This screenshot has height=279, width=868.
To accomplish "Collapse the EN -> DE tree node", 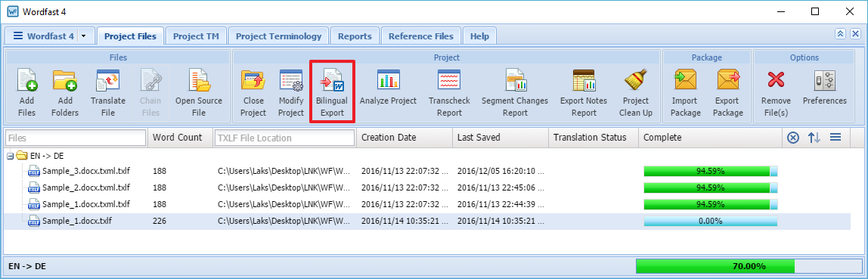I will [10, 157].
